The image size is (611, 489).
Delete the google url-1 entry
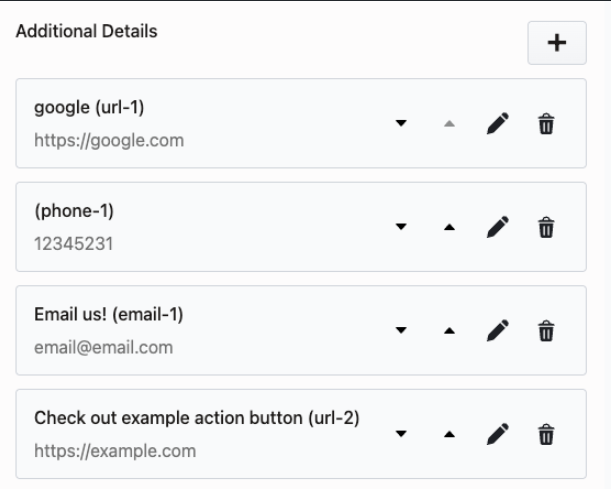546,124
